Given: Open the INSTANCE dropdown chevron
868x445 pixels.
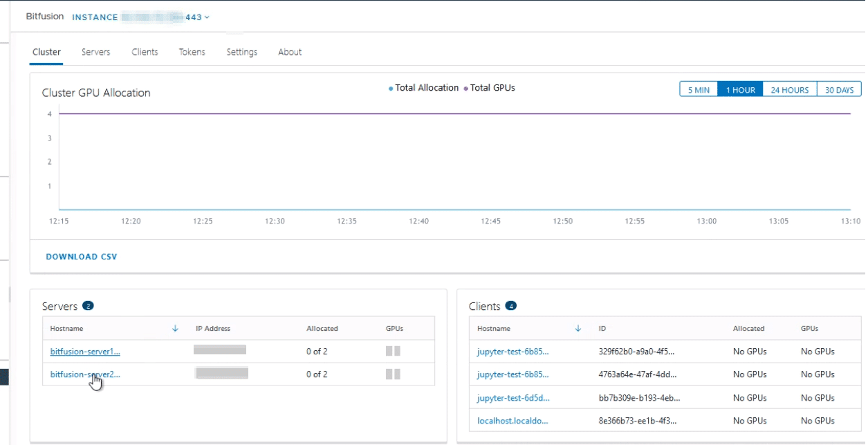Looking at the screenshot, I should coord(207,17).
